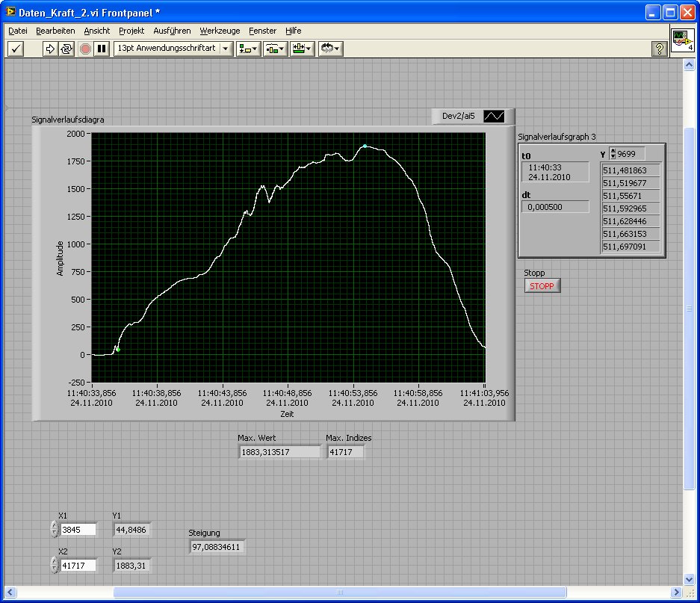Click the Dev2/ai5 plot legend line icon
This screenshot has width=700, height=603.
[494, 117]
